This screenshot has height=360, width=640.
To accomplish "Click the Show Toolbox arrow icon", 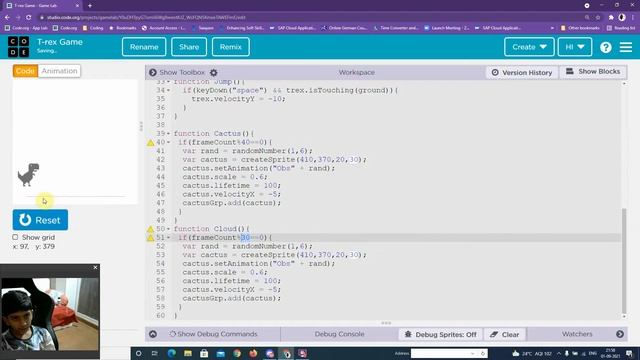I will [153, 72].
